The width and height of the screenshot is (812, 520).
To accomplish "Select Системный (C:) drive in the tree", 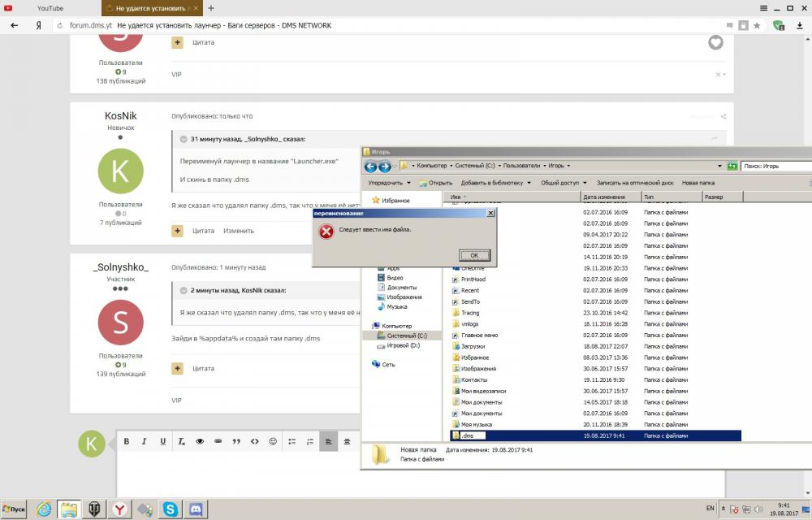I will click(402, 336).
